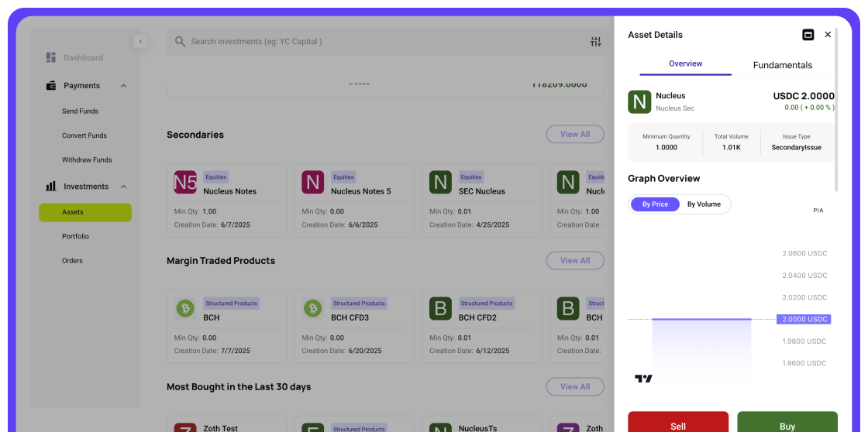Open the filter sliders icon in search bar
Screen dimensions: 868x432
596,42
